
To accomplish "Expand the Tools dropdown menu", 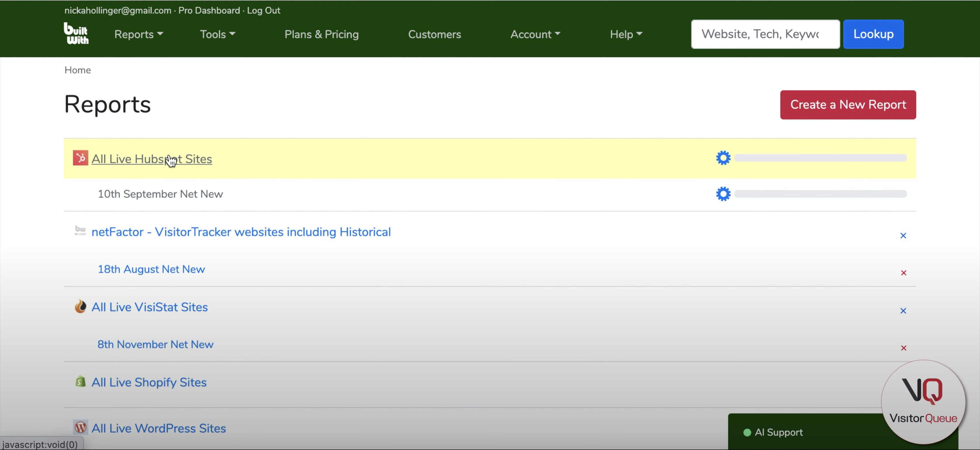I will click(x=218, y=34).
